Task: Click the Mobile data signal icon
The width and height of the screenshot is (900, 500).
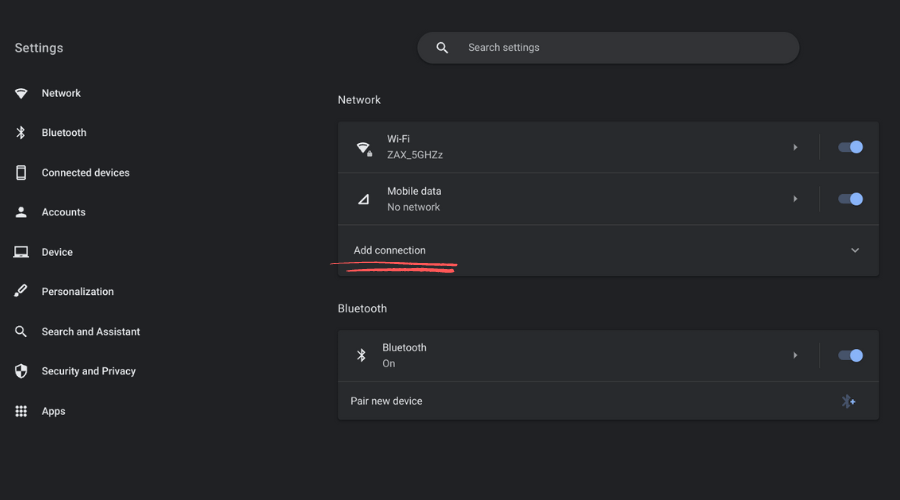Action: (363, 199)
